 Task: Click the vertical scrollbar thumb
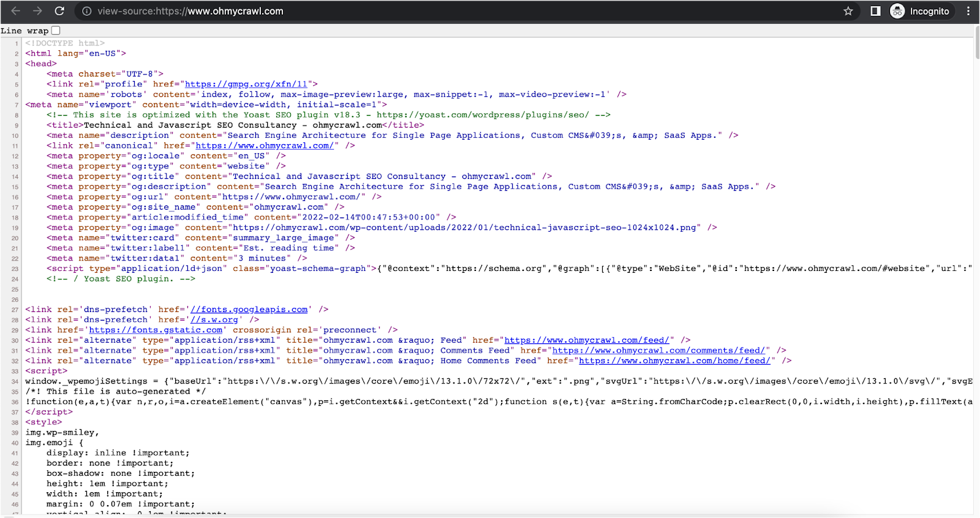pos(976,43)
